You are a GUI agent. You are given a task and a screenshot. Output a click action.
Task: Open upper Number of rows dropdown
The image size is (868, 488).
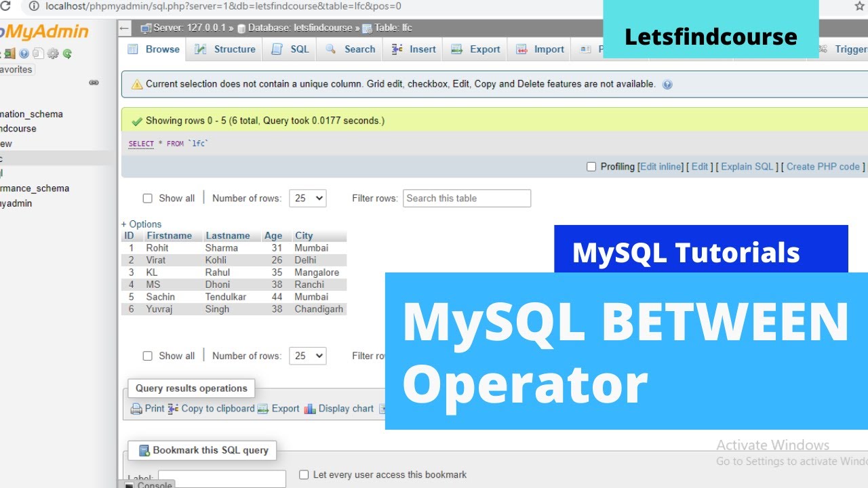[x=308, y=198]
